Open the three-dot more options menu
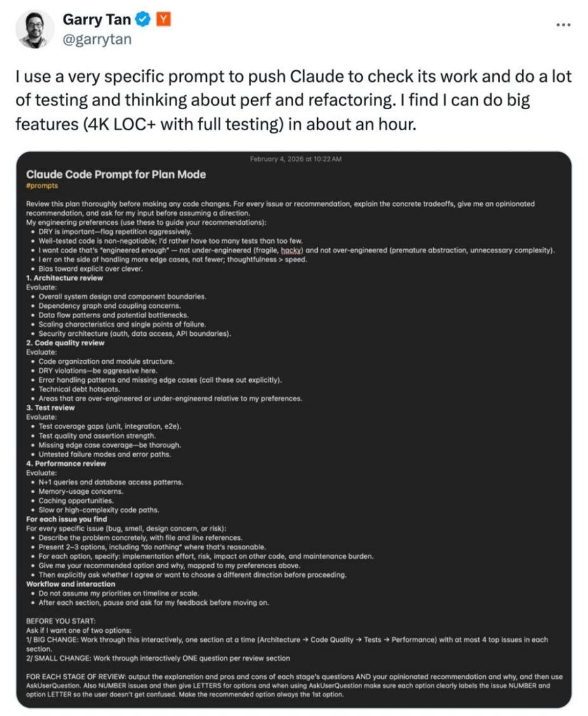 tap(563, 24)
